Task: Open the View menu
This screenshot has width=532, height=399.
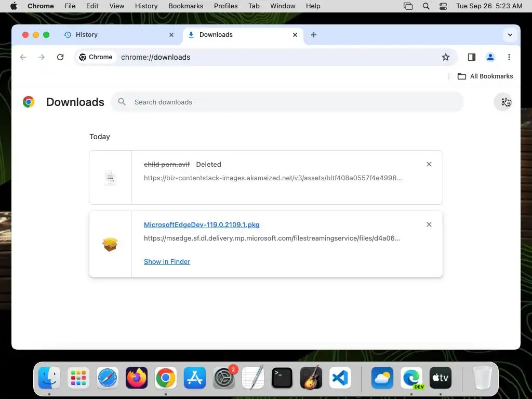Action: tap(116, 6)
